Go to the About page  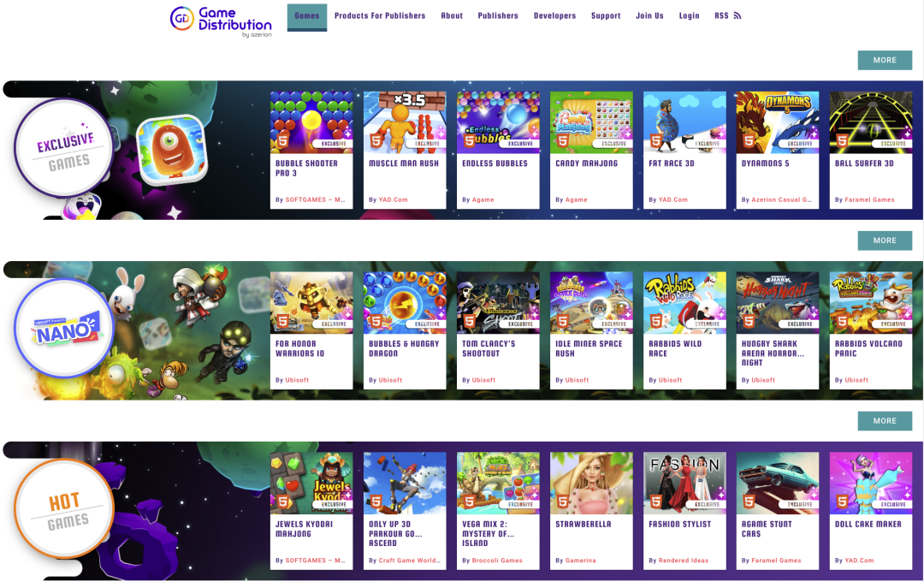point(452,16)
